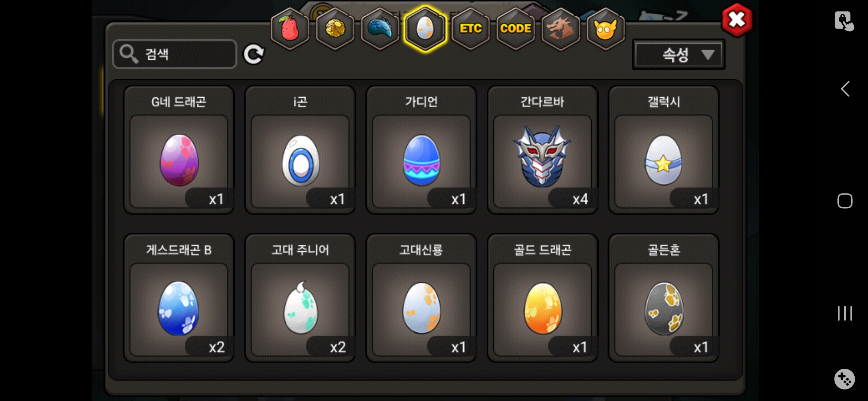Tap the Android back navigation arrow
The image size is (868, 401).
pyautogui.click(x=845, y=89)
